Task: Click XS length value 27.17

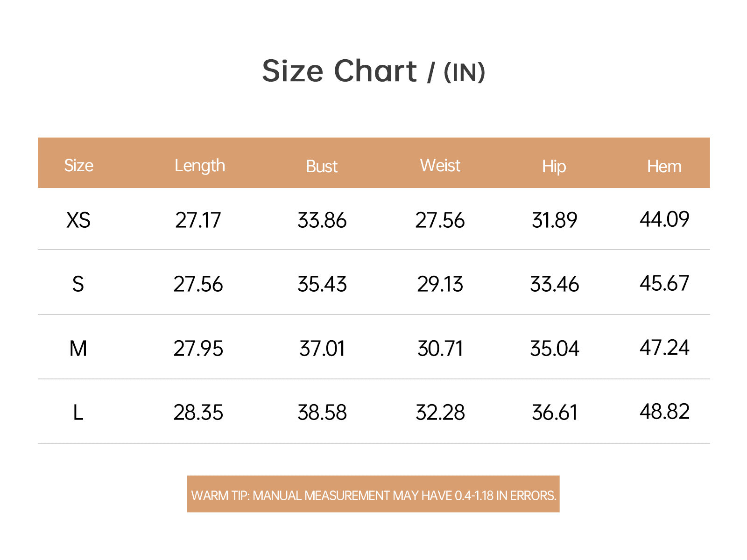Action: click(x=198, y=220)
